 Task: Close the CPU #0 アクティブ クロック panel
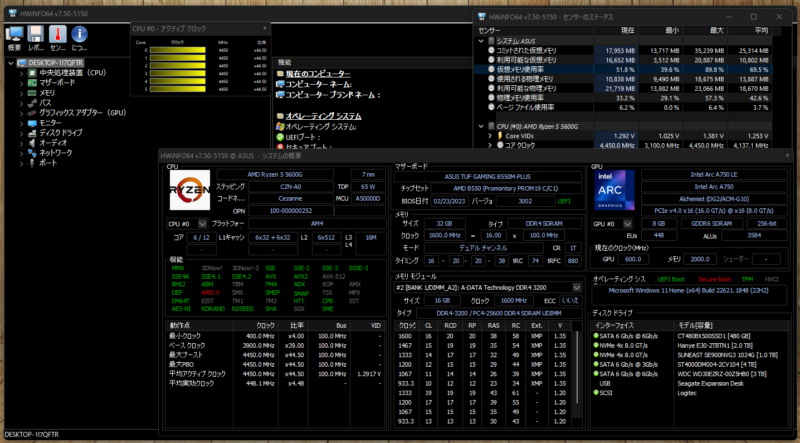coord(264,29)
